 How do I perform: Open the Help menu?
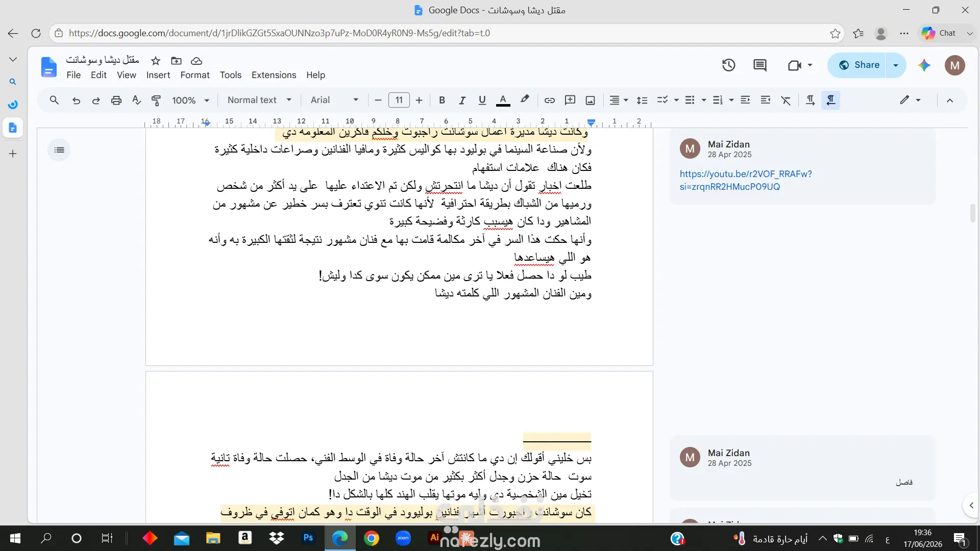click(x=315, y=75)
